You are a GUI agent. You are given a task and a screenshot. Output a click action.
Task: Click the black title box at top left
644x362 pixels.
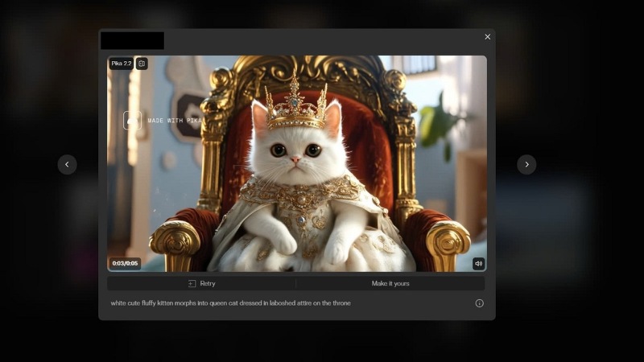click(132, 40)
